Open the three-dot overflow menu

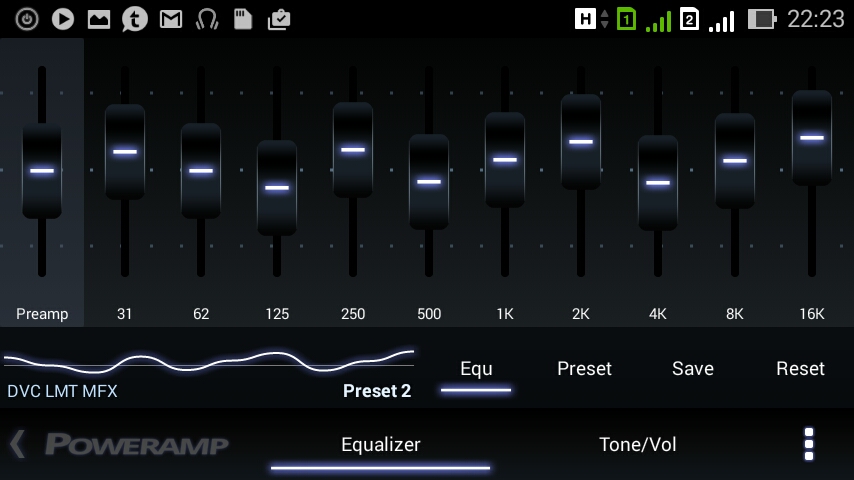click(809, 444)
